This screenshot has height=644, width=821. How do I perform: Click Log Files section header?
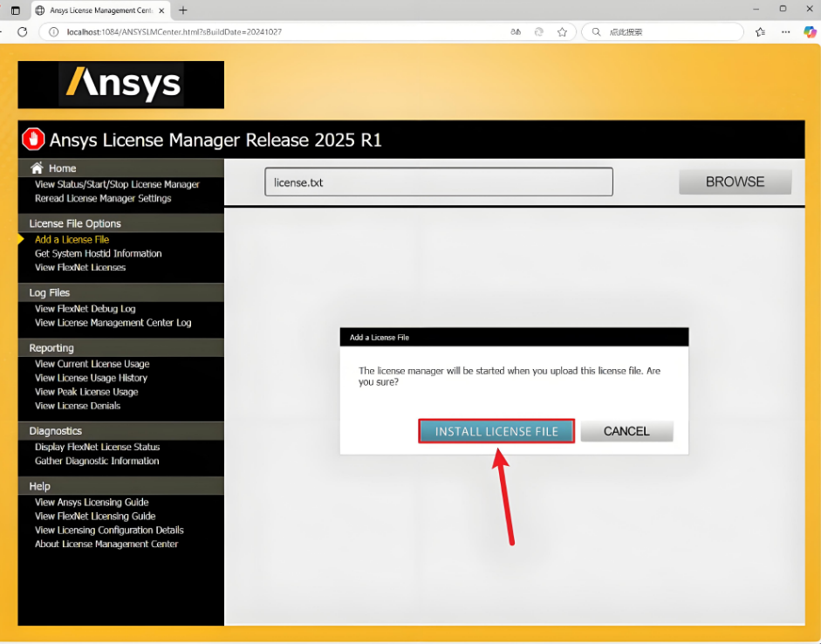pyautogui.click(x=121, y=292)
